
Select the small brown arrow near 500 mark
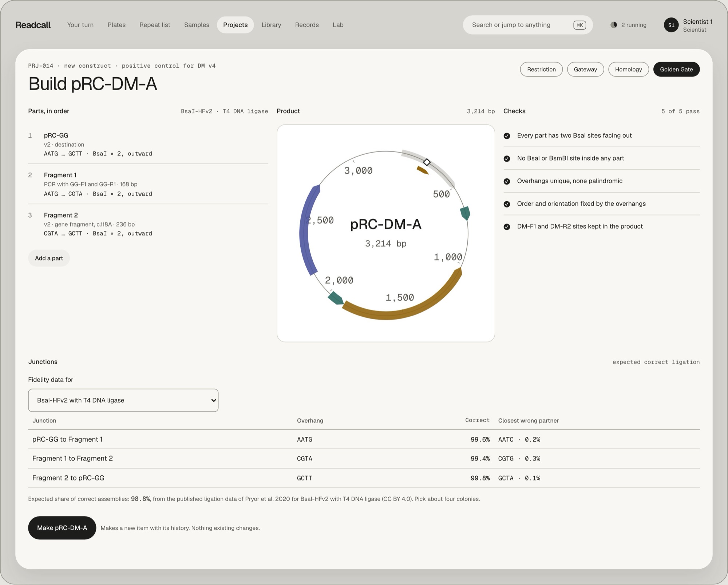coord(423,170)
